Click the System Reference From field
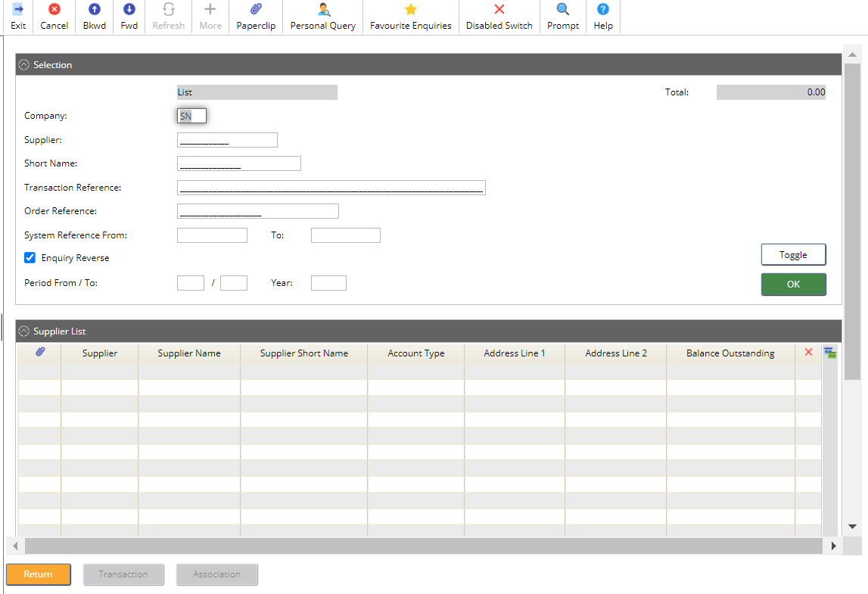 click(212, 235)
